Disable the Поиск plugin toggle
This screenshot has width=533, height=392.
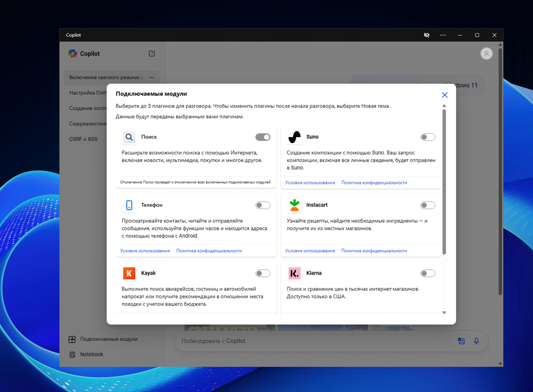(x=263, y=137)
